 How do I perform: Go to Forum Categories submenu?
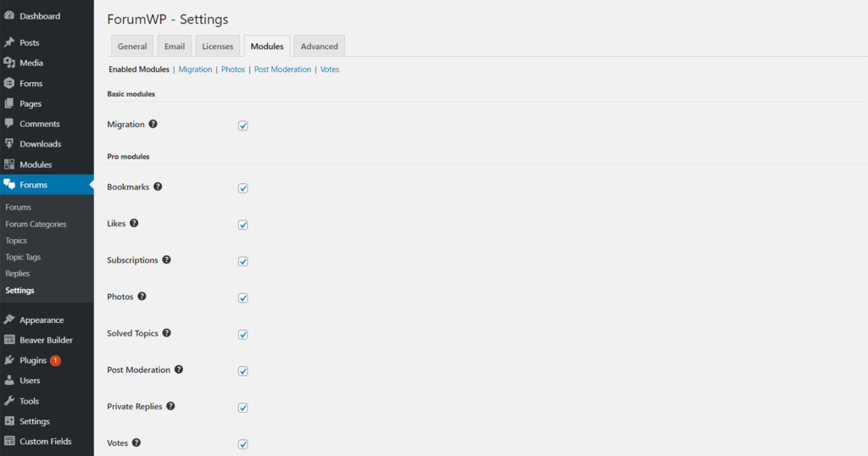[x=36, y=224]
